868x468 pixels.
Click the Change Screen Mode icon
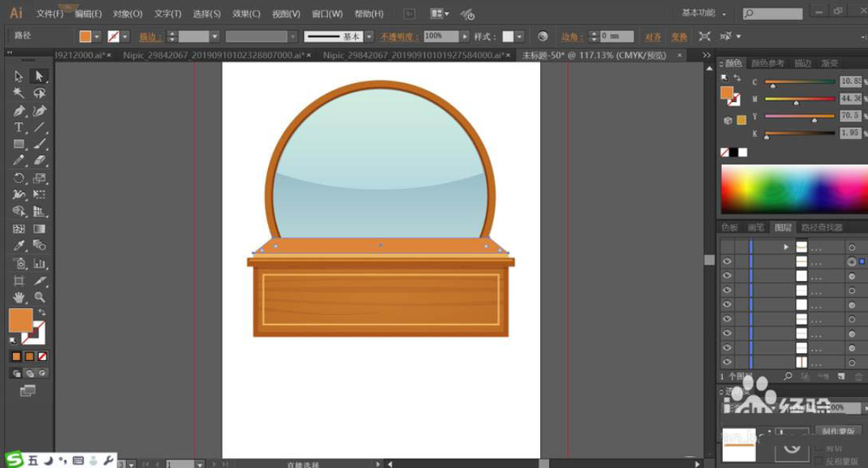[x=27, y=391]
